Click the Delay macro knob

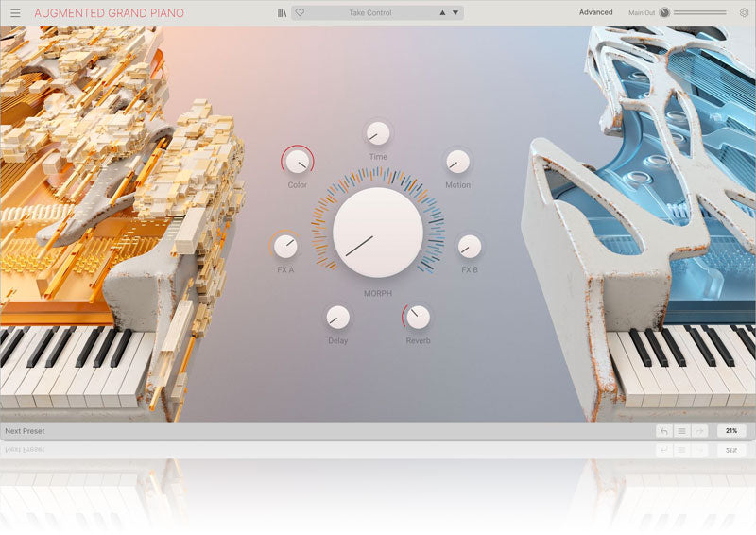coord(338,318)
